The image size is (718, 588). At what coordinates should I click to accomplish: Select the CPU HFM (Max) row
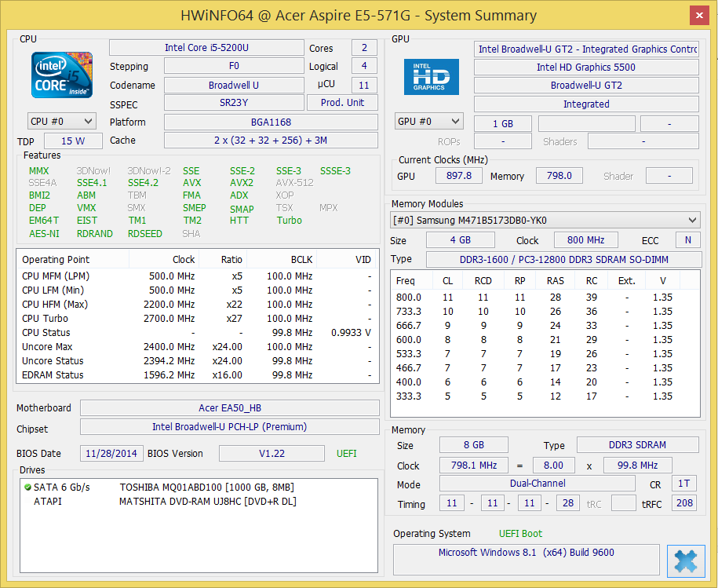(x=198, y=304)
